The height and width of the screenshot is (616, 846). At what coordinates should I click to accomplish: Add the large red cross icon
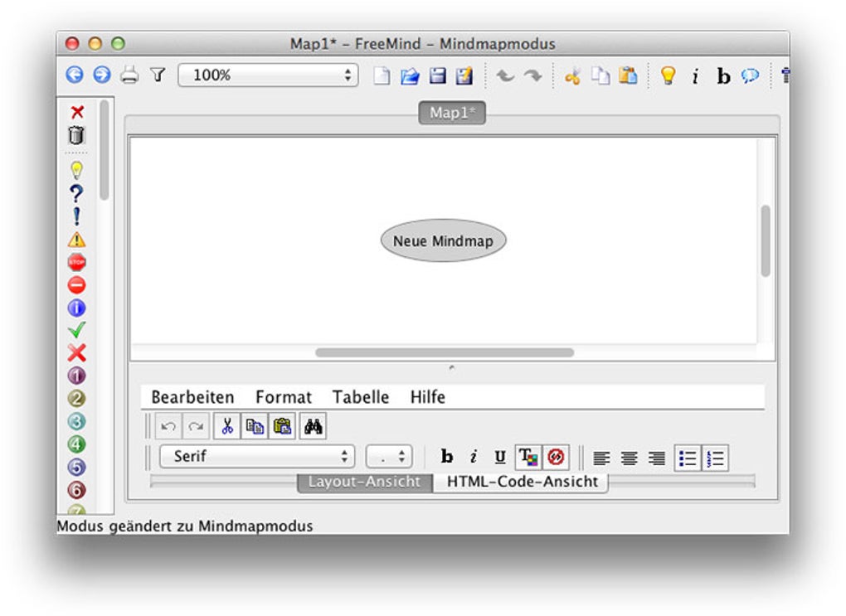pyautogui.click(x=76, y=353)
